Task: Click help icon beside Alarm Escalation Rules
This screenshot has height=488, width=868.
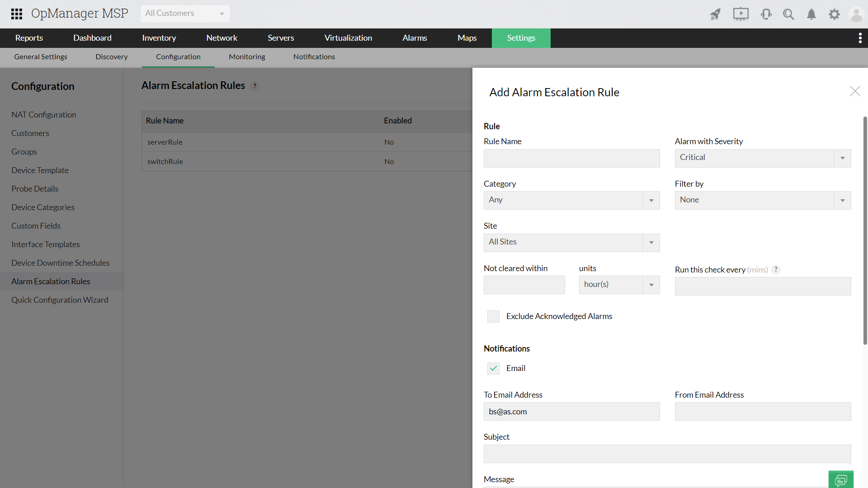Action: click(255, 86)
